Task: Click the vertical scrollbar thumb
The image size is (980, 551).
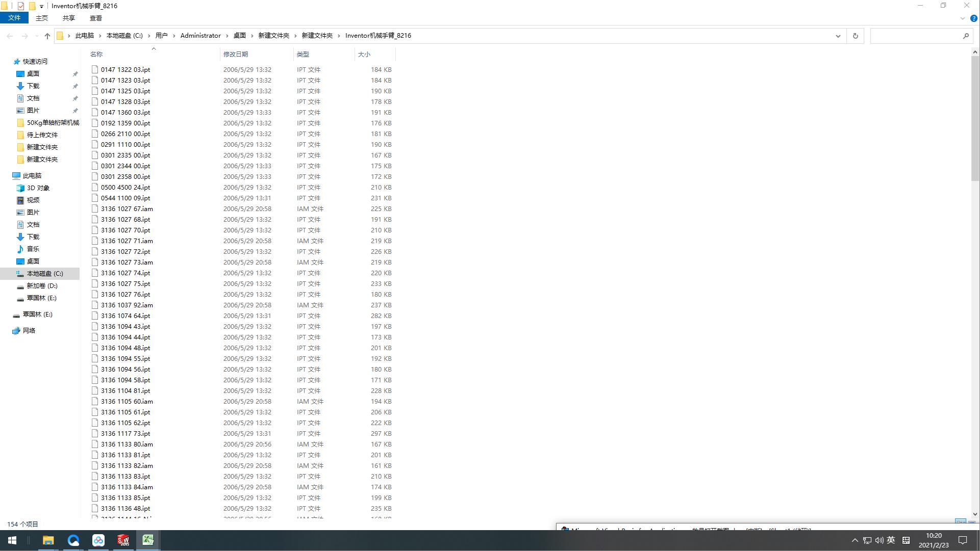Action: tap(975, 117)
